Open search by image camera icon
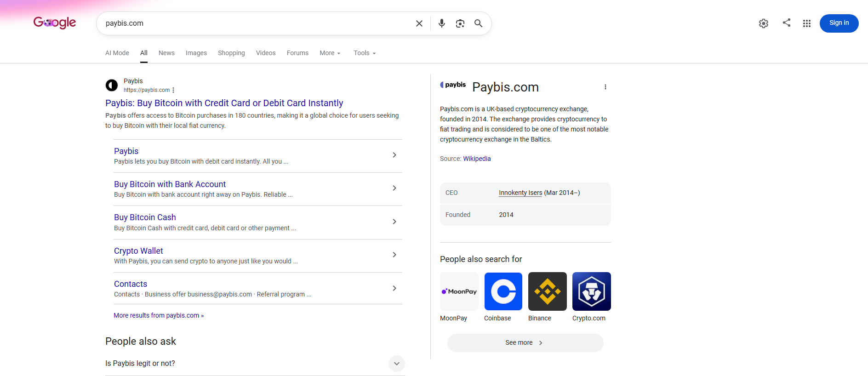Image resolution: width=868 pixels, height=376 pixels. point(460,23)
